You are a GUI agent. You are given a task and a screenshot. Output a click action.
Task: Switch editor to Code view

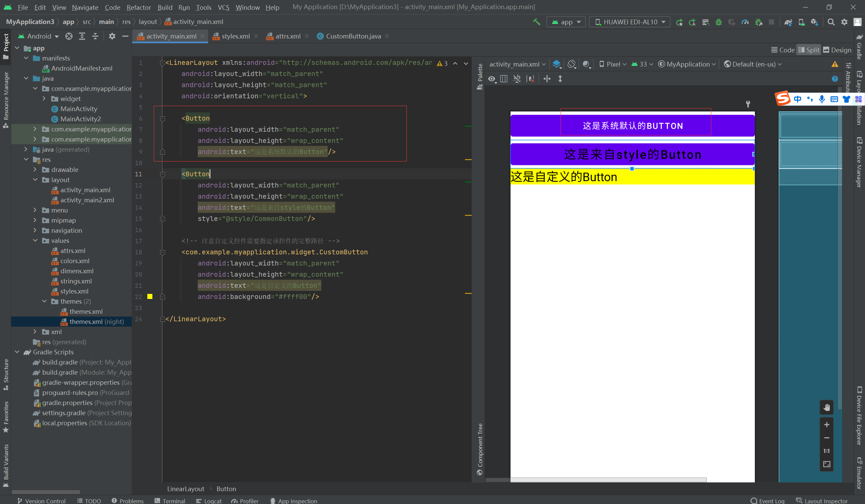tap(783, 50)
